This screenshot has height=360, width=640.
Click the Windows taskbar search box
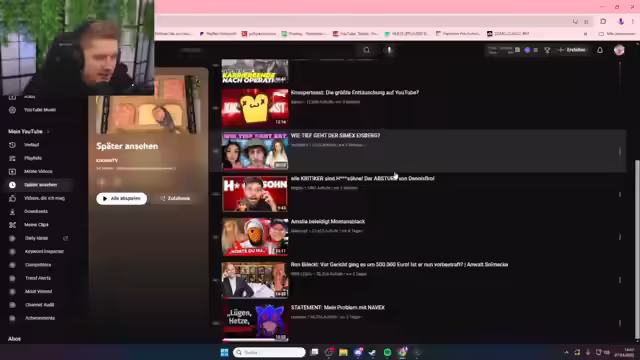pyautogui.click(x=269, y=352)
